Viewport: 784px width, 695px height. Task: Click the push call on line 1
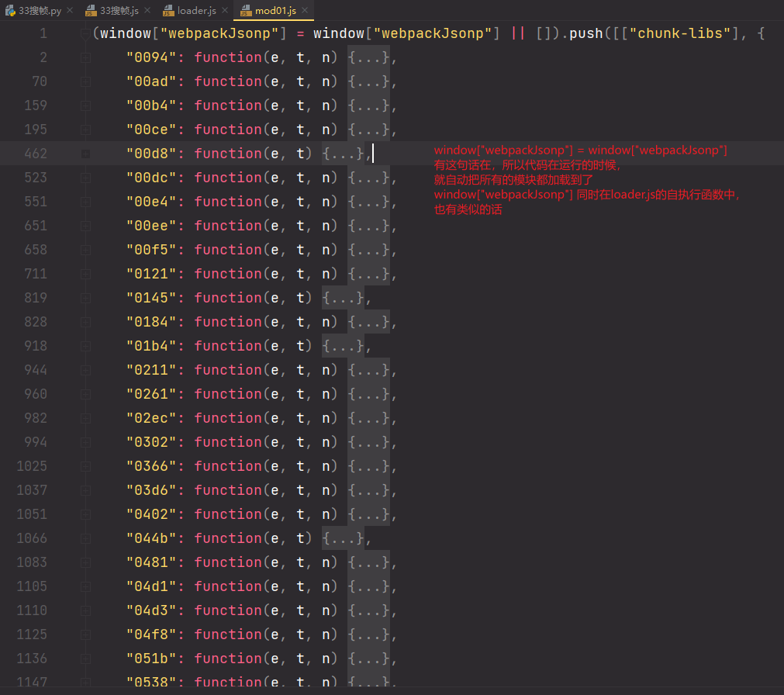[586, 33]
